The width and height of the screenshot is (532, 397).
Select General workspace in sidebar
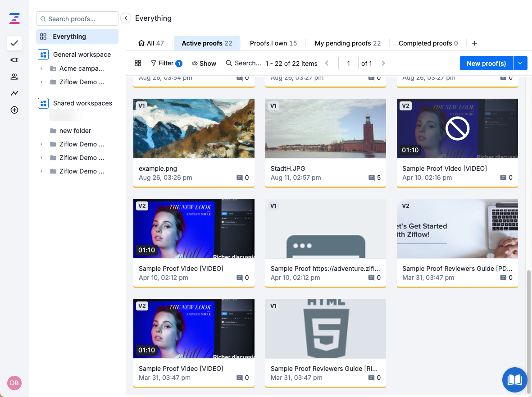point(82,55)
